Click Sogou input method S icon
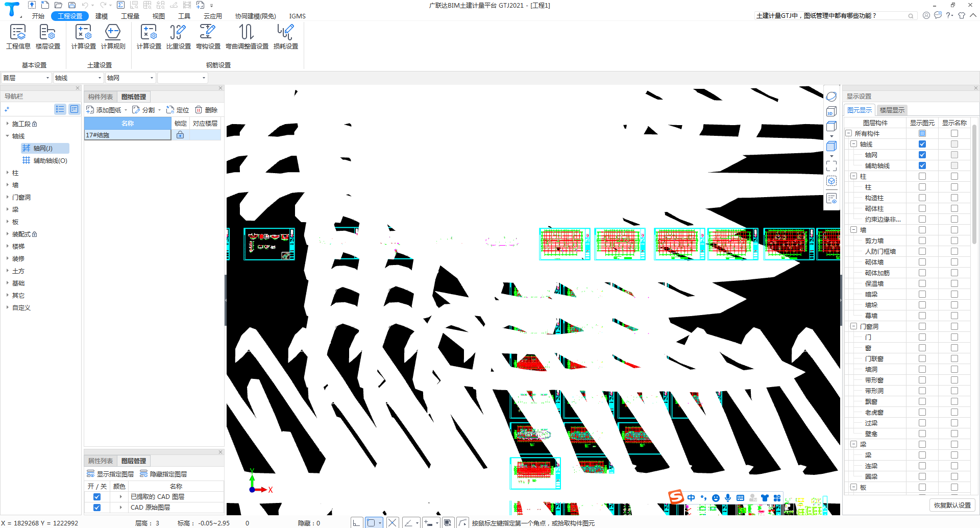This screenshot has width=980, height=528. [x=676, y=497]
